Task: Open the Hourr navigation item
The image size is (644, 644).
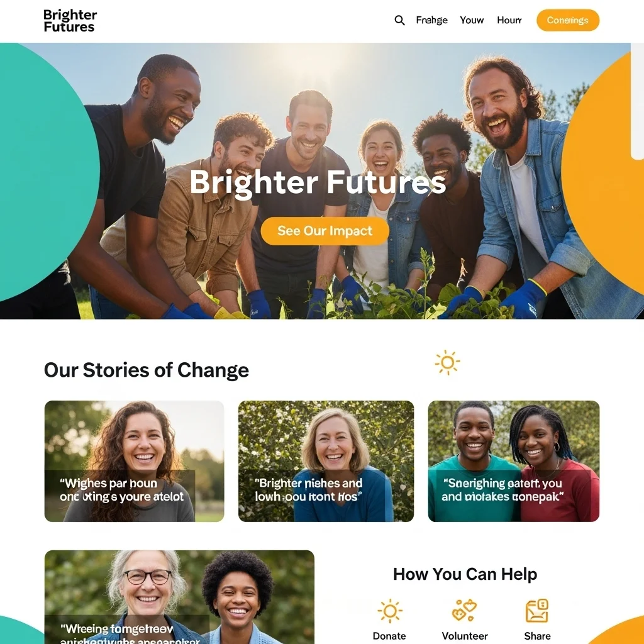Action: 509,20
